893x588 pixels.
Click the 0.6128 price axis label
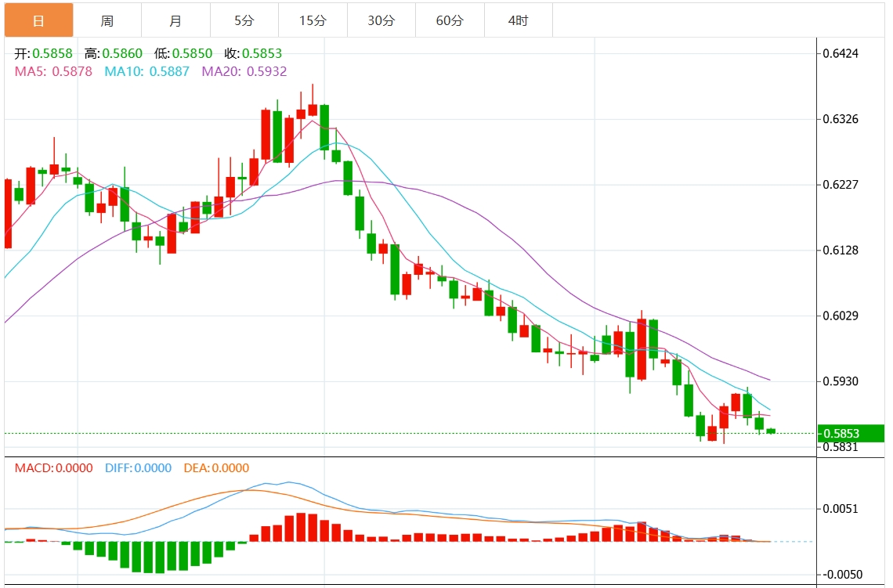click(x=841, y=250)
